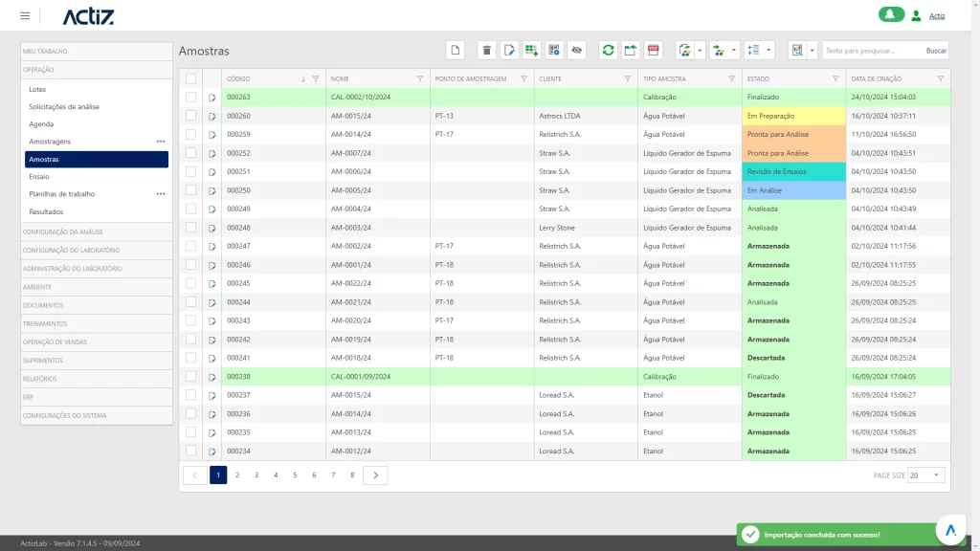Go to page 3 in pagination
Image resolution: width=980 pixels, height=551 pixels.
point(256,474)
